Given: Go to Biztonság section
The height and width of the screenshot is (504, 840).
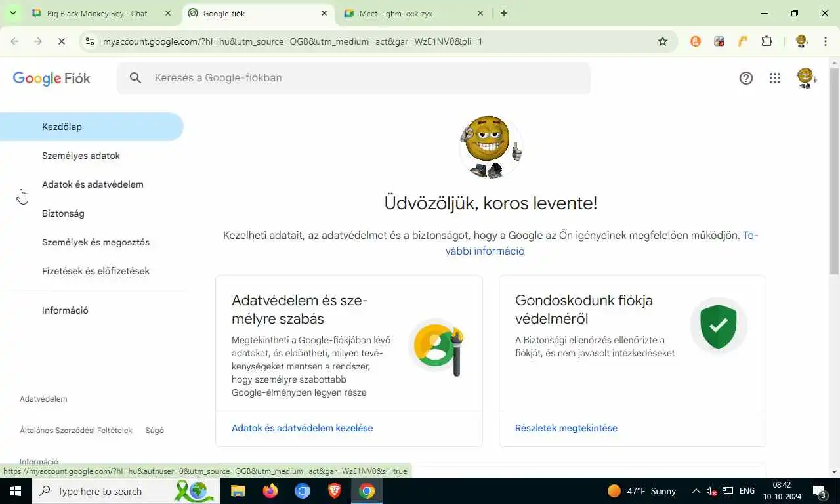Looking at the screenshot, I should click(x=92, y=213).
